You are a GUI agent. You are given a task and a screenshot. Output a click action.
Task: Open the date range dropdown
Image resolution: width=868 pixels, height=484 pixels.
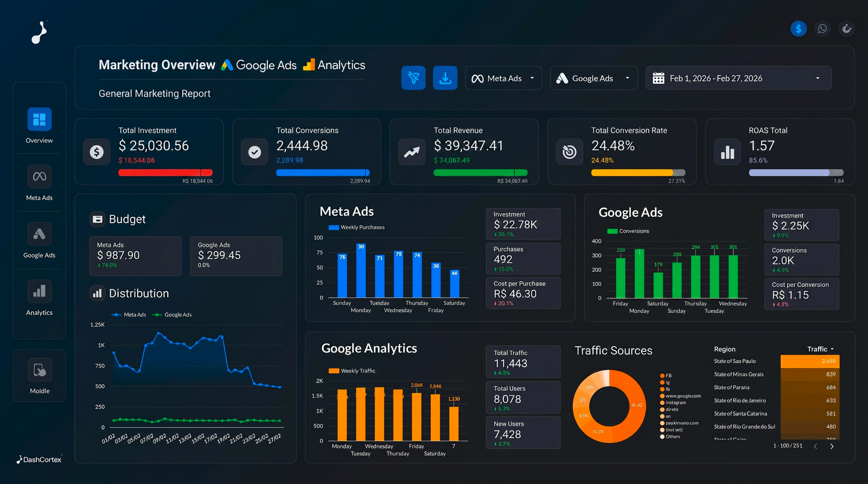click(738, 78)
